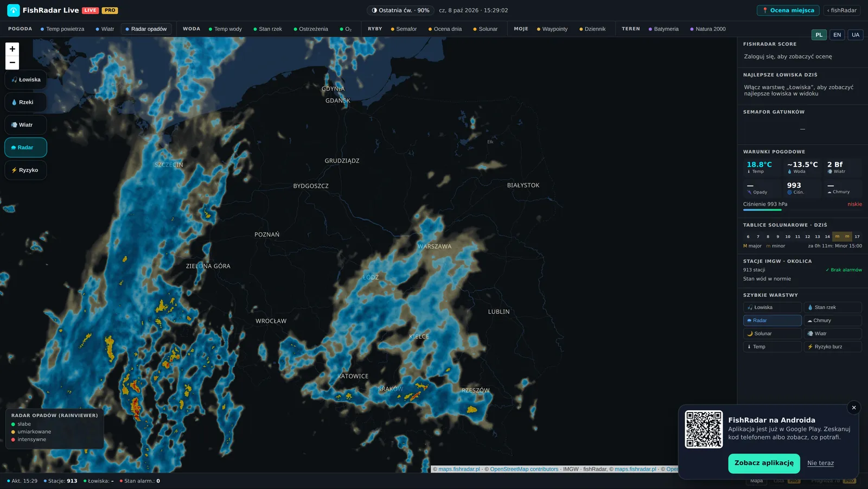Click the Zobacz aplikację button
Viewport: 868px width, 489px height.
[x=764, y=463]
